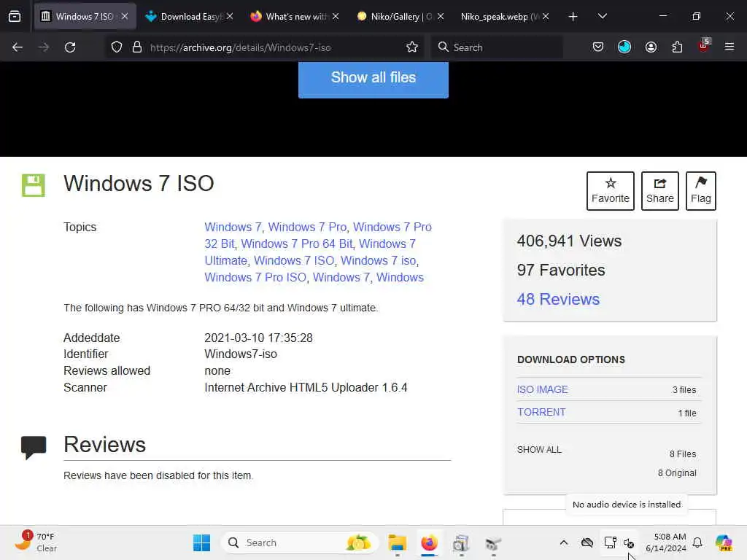
Task: Open File Explorer from the taskbar
Action: [x=397, y=542]
